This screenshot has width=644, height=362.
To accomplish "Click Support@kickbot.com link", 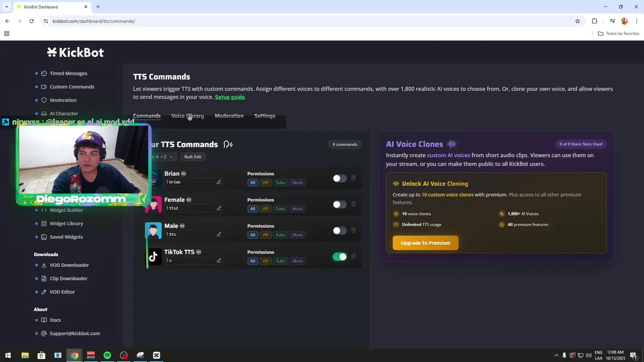I will point(75,333).
